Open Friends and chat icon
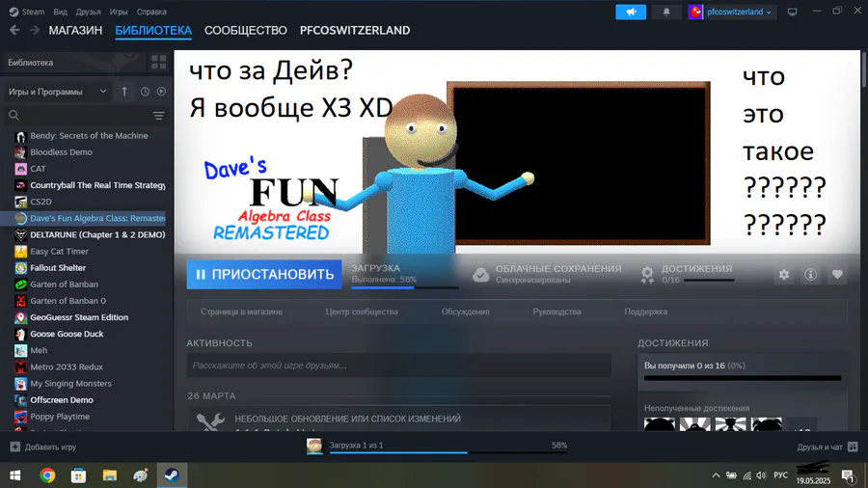The width and height of the screenshot is (868, 488). 853,447
